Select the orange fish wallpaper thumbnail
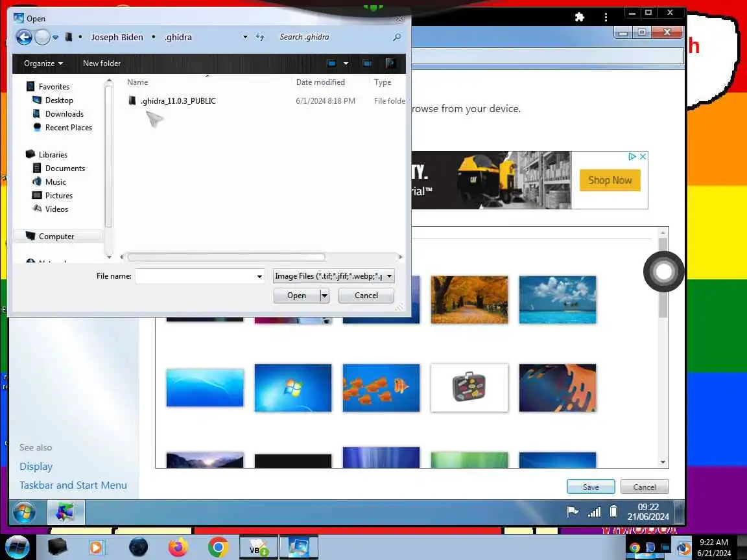The image size is (747, 560). (381, 388)
